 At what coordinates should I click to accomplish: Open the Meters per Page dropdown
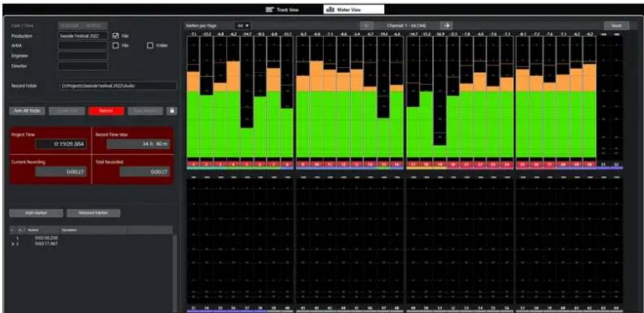(x=242, y=26)
